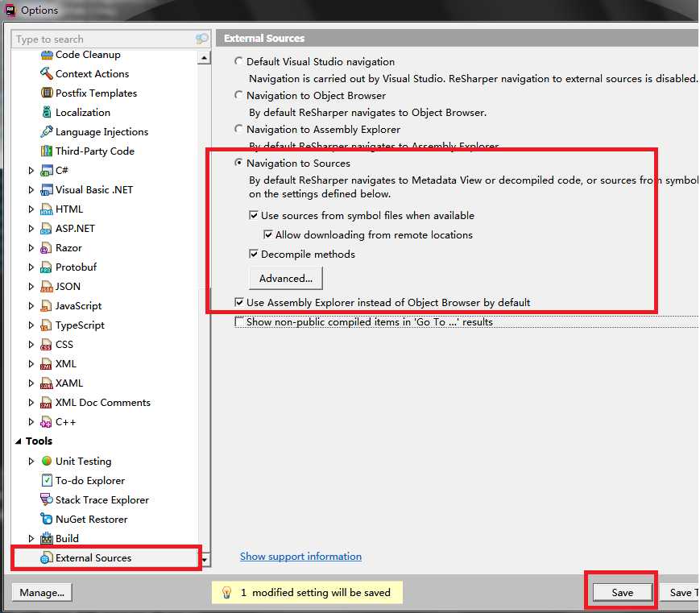Click the HTML file icon
Screen dimensions: 700x613
[47, 209]
